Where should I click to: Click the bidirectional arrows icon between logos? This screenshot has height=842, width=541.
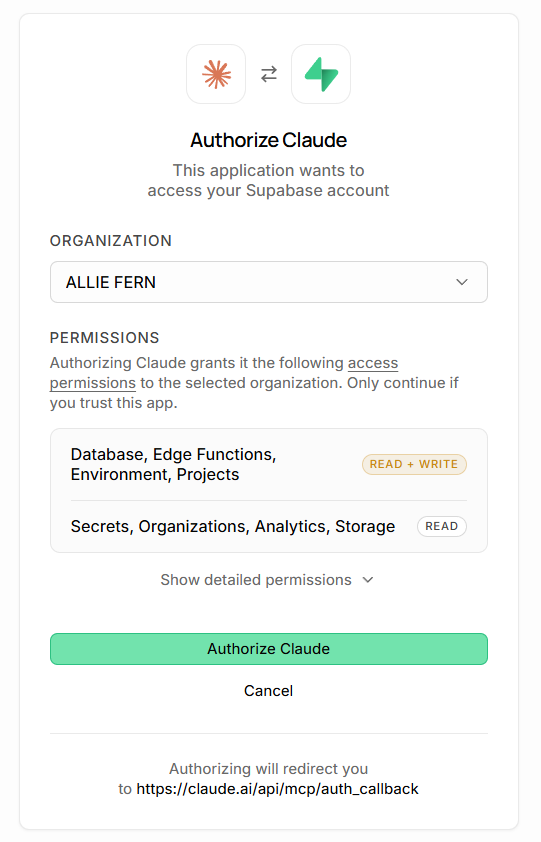(269, 74)
